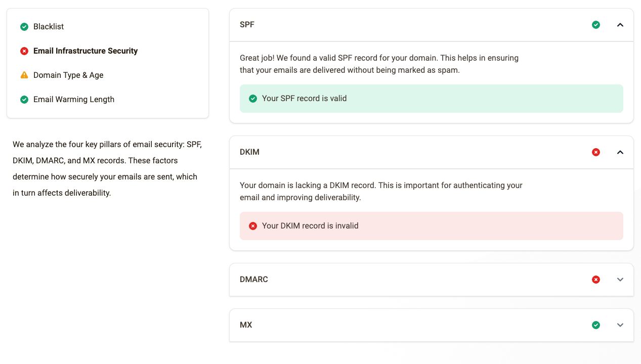Collapse the SPF section with its chevron
This screenshot has width=641, height=364.
coord(620,25)
